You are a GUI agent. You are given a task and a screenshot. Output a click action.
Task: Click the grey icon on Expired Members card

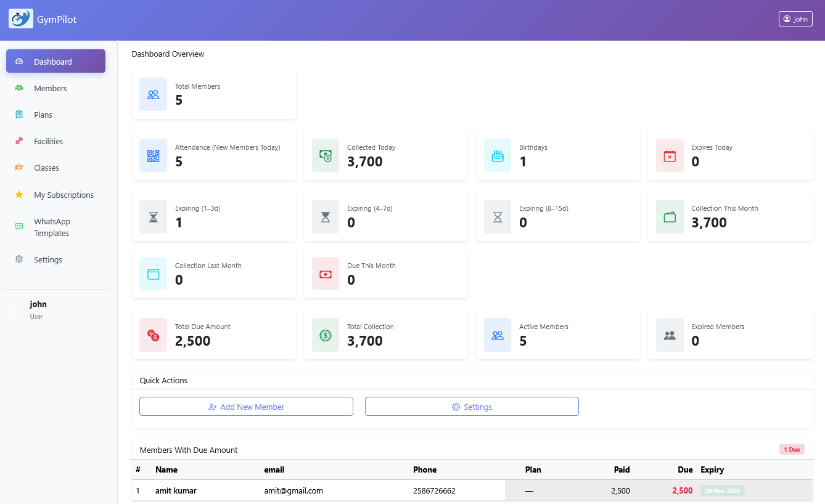coord(670,335)
